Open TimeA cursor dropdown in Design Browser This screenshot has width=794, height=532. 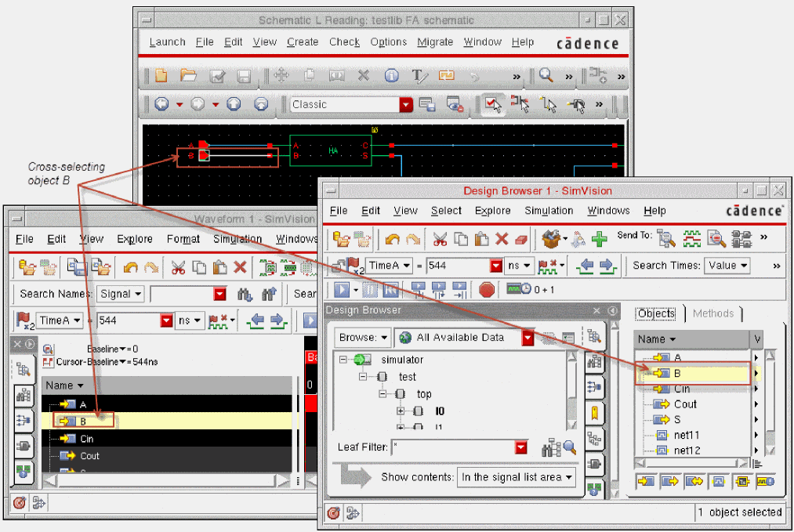[x=389, y=266]
